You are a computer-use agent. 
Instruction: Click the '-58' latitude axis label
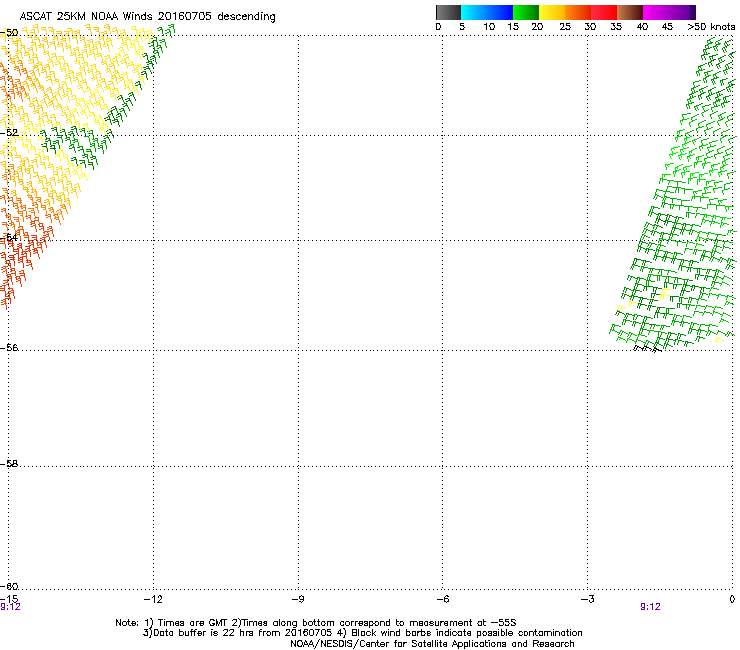click(x=9, y=464)
